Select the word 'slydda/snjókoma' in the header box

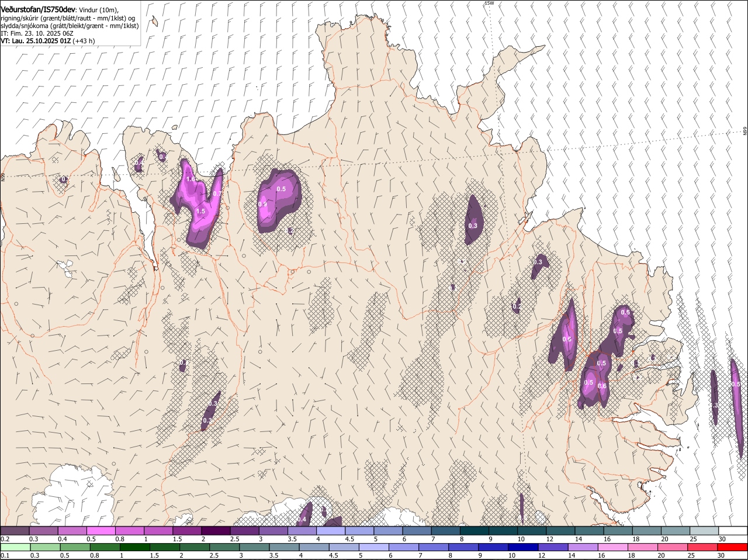point(24,26)
